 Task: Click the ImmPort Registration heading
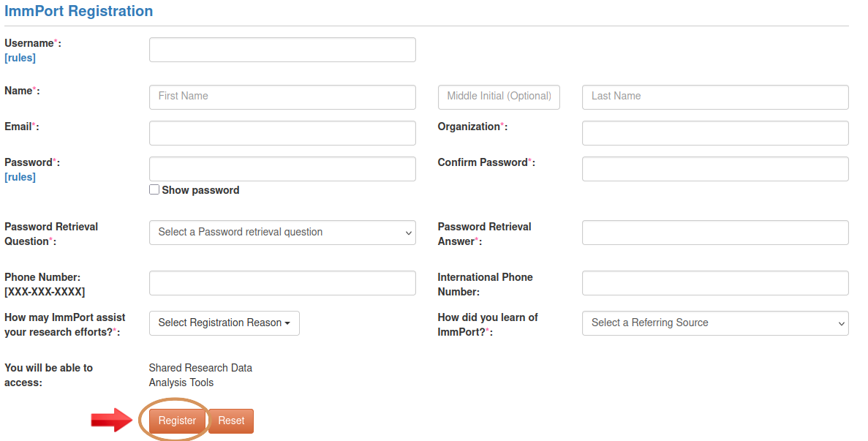coord(78,11)
